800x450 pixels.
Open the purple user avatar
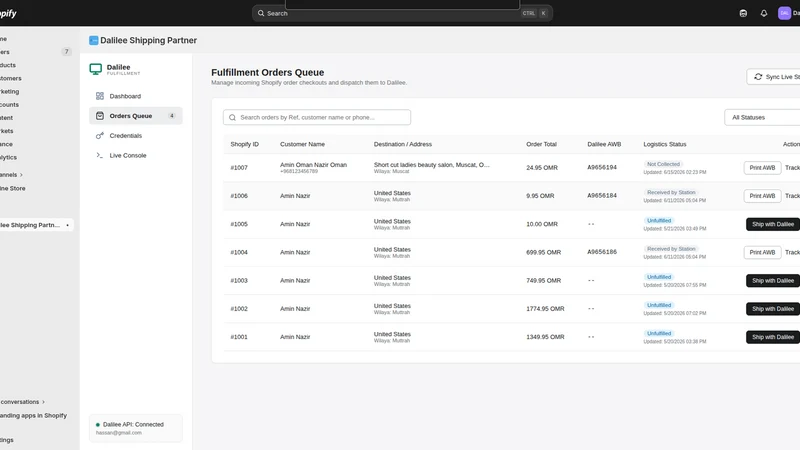[x=784, y=13]
